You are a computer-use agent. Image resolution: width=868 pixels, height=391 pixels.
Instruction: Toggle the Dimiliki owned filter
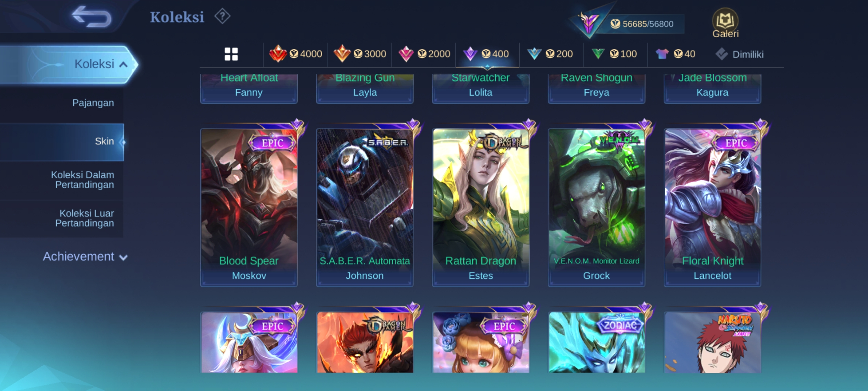[x=739, y=54]
